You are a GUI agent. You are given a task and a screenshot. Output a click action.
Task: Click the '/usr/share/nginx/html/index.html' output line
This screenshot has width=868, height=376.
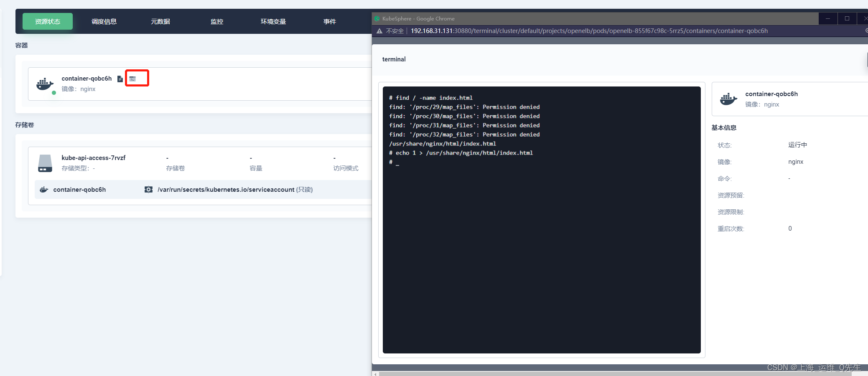click(443, 144)
